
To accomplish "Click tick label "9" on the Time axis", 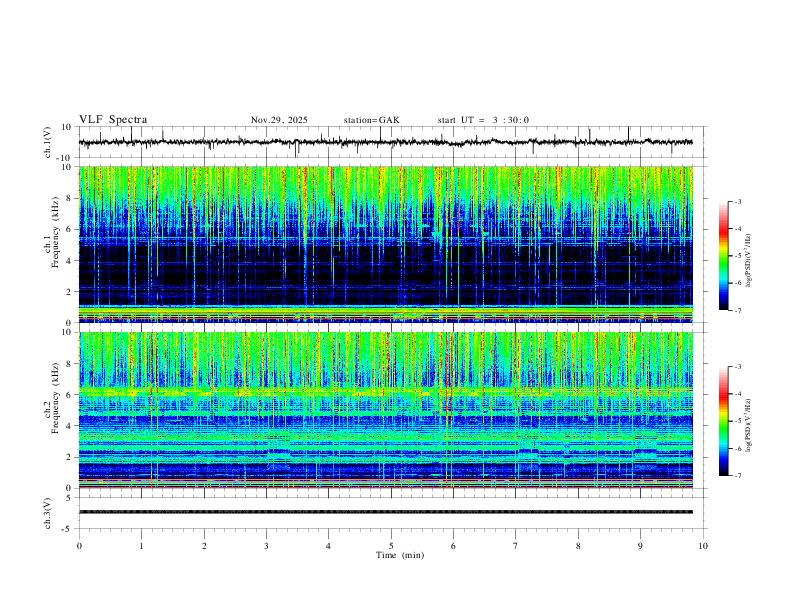I will [640, 546].
